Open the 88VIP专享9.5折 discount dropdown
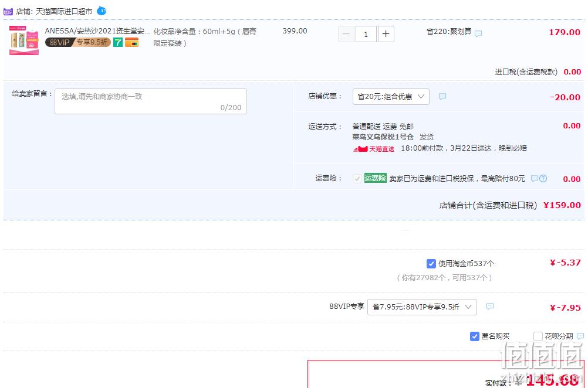This screenshot has height=388, width=588. click(x=423, y=307)
